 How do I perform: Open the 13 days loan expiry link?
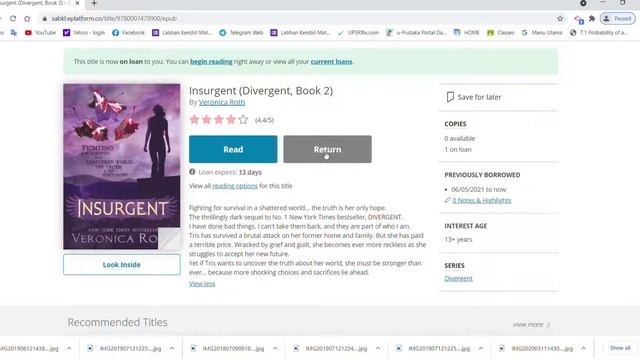pos(250,172)
